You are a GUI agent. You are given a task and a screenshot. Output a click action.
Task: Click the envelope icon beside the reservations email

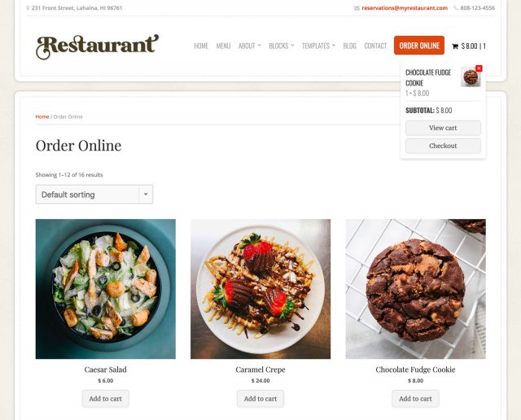tap(357, 8)
